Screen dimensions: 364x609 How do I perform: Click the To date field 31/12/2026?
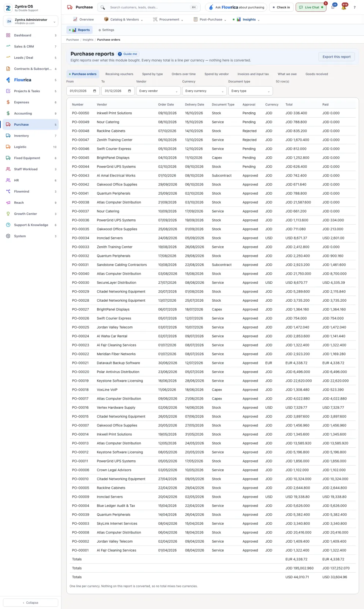118,91
